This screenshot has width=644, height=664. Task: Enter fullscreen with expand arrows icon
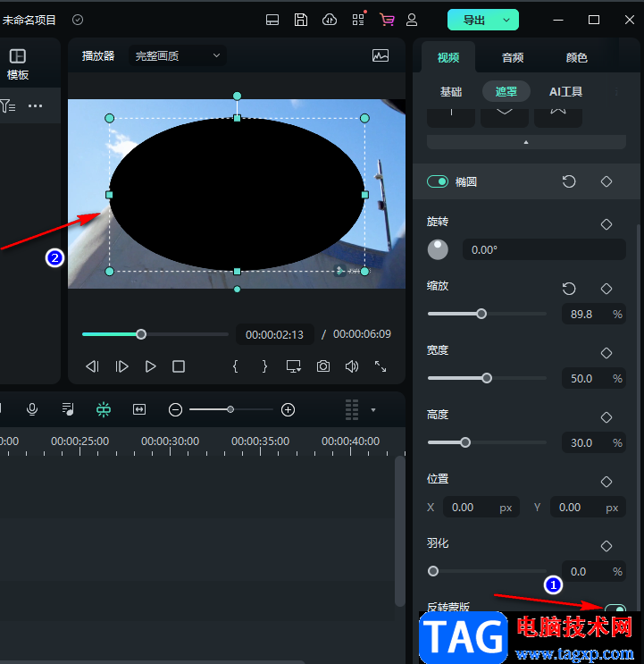(x=381, y=366)
